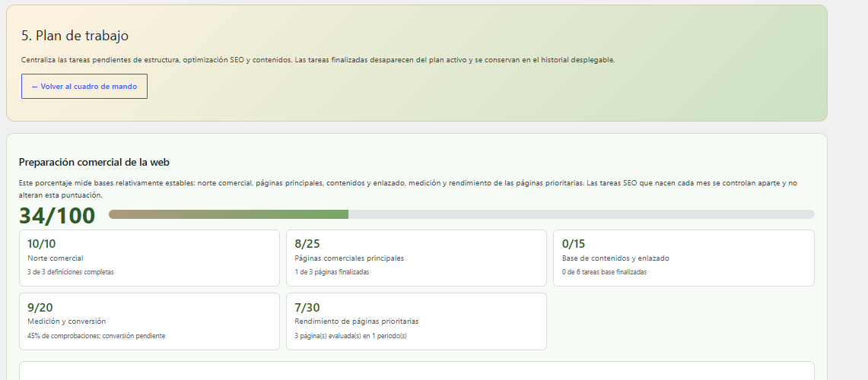Click the 8/25 score value
868x380 pixels.
pos(307,244)
